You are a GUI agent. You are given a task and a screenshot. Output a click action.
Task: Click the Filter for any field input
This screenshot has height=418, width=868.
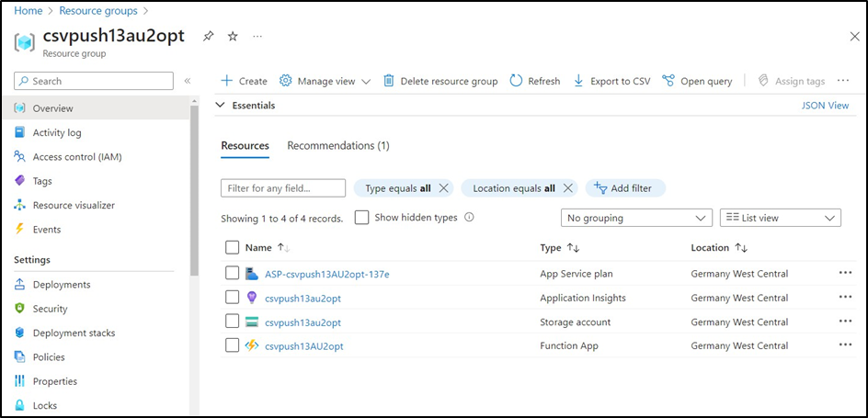click(283, 188)
